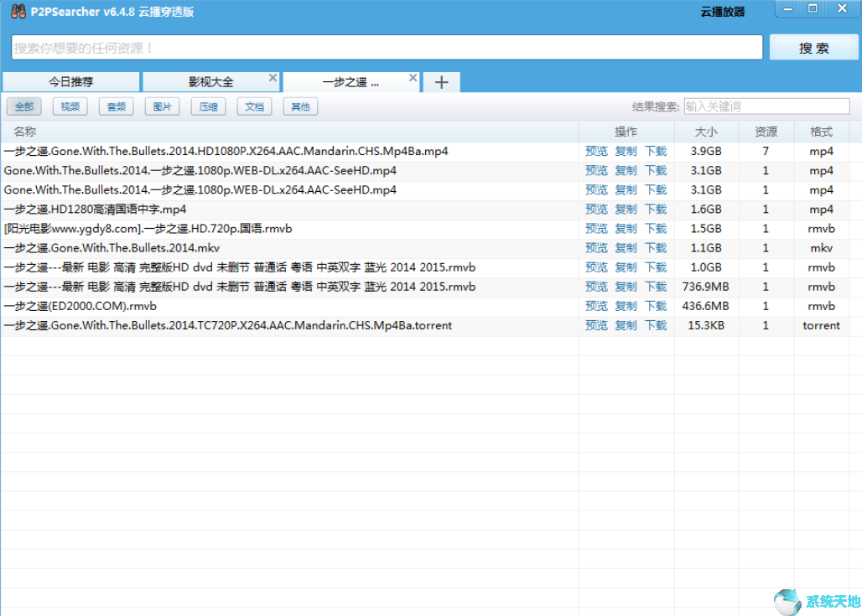Viewport: 862px width, 616px height.
Task: Click the 436.6MB size cell
Action: coord(705,306)
